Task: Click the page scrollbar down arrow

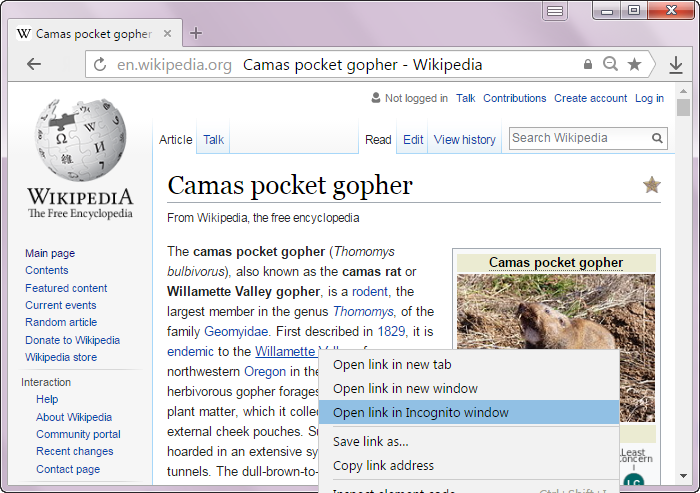Action: pos(683,476)
